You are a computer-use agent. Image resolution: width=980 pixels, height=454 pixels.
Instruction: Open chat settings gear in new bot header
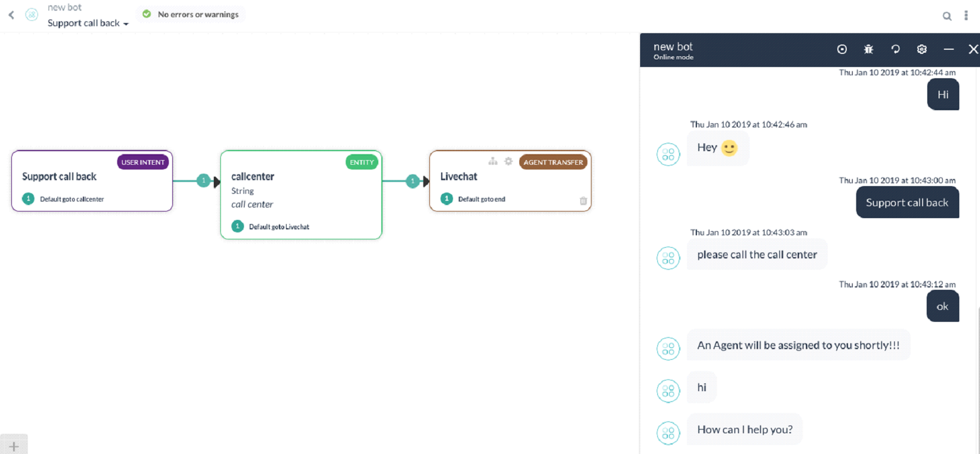pos(922,49)
